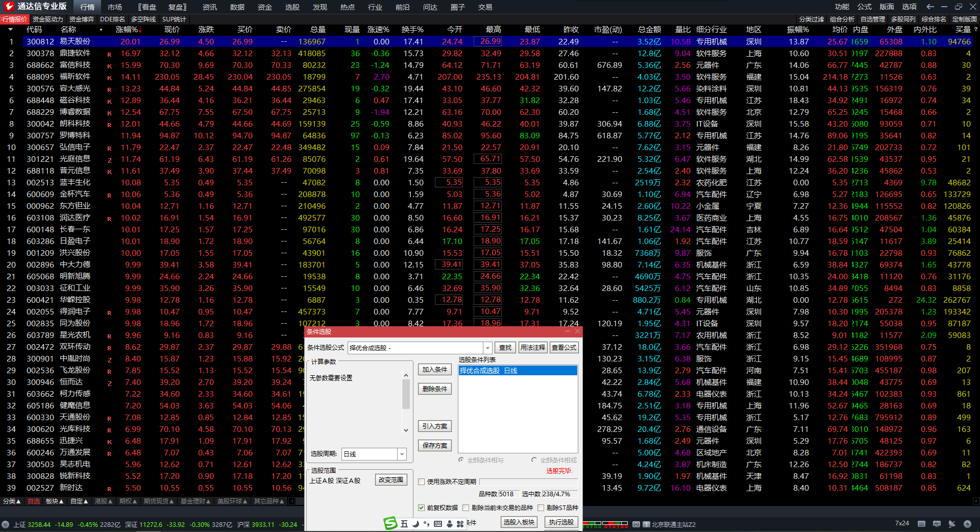This screenshot has width=980, height=532.
Task: Click 选股入板块 button
Action: (519, 522)
